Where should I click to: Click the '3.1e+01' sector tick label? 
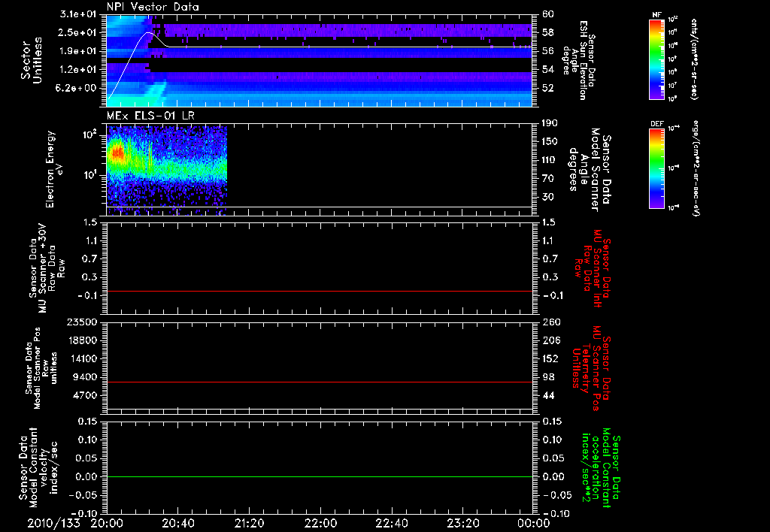78,14
